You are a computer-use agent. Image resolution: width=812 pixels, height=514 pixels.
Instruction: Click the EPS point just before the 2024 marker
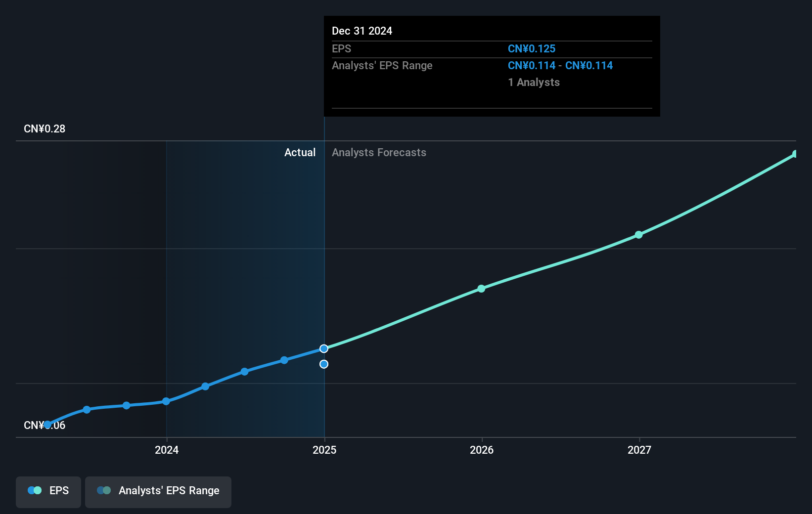pyautogui.click(x=127, y=406)
